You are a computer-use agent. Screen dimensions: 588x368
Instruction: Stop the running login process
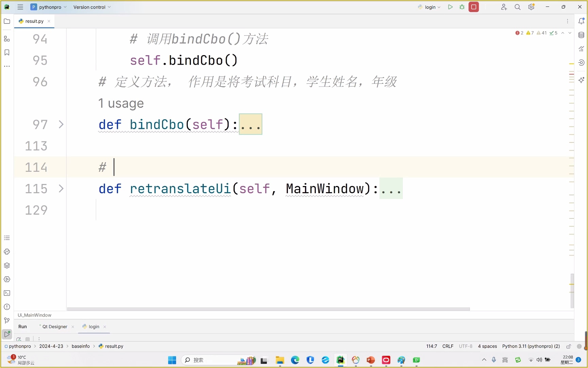(473, 7)
